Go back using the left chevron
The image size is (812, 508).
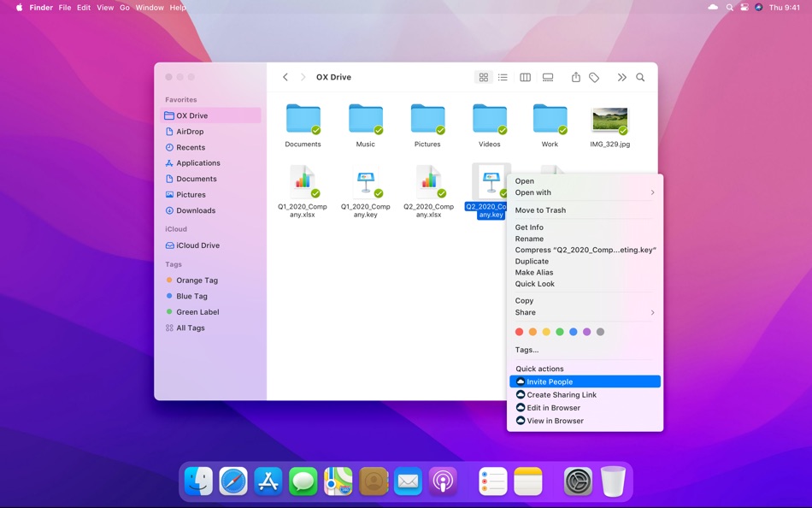pyautogui.click(x=285, y=78)
